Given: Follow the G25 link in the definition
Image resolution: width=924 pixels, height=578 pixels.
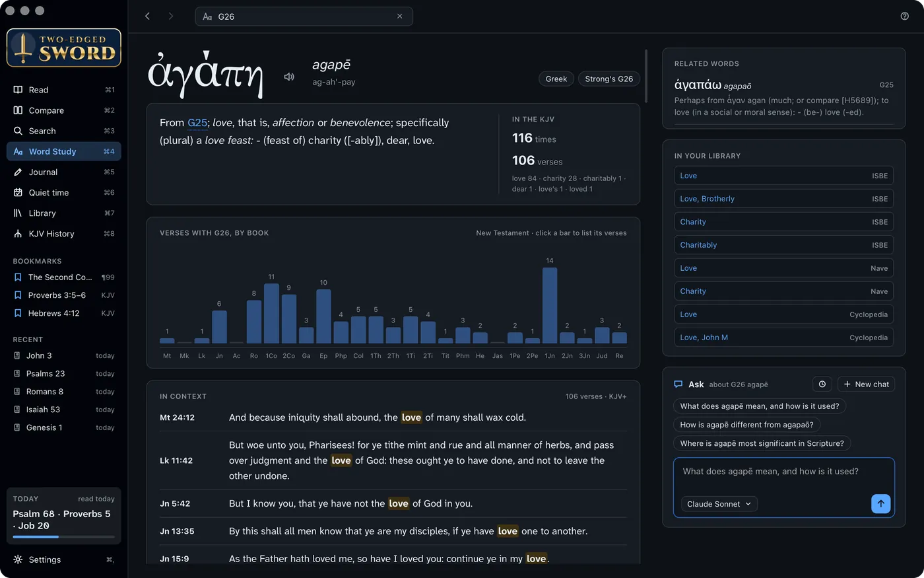Looking at the screenshot, I should 197,123.
